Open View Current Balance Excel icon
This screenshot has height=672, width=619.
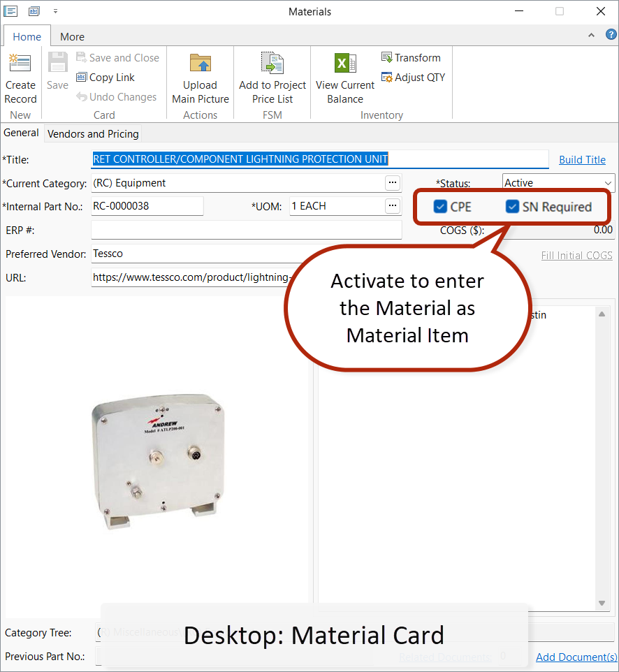(344, 63)
